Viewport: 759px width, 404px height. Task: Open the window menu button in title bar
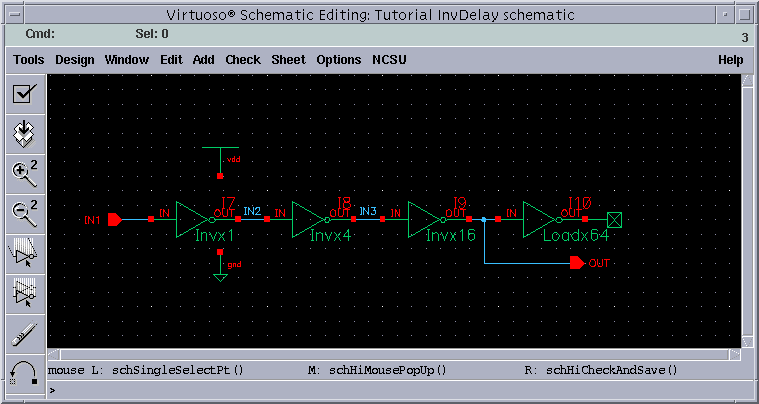[15, 15]
